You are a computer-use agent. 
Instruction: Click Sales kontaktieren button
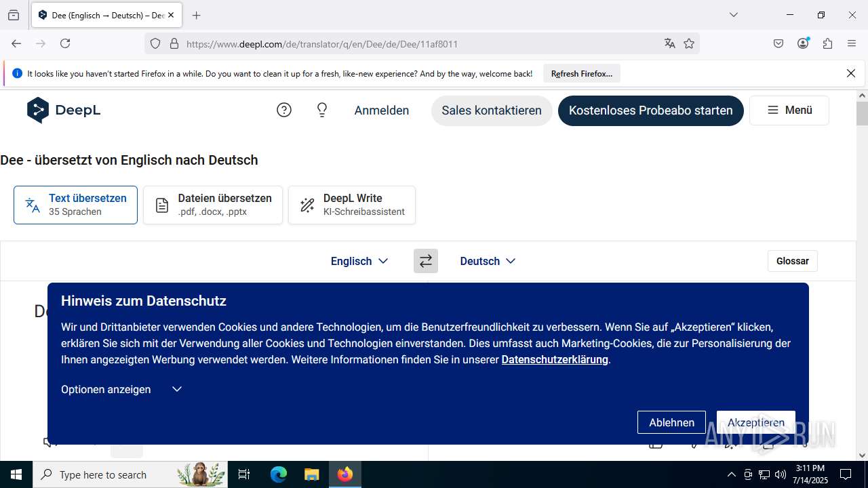point(492,110)
